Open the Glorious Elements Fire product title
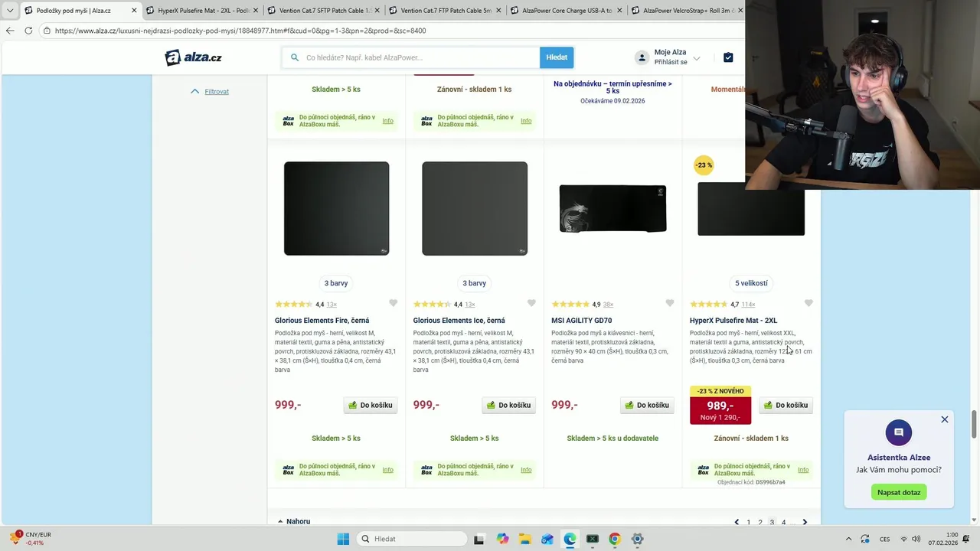The width and height of the screenshot is (980, 551). click(322, 321)
